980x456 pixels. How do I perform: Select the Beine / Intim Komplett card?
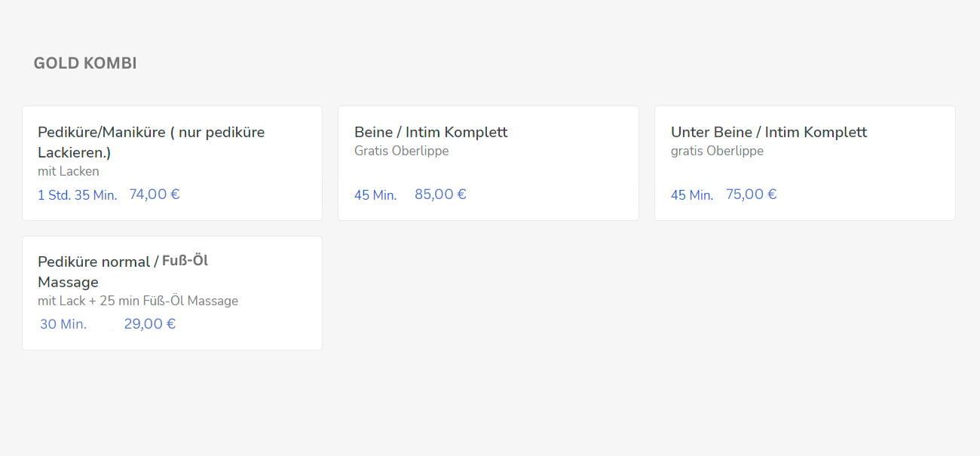tap(488, 163)
